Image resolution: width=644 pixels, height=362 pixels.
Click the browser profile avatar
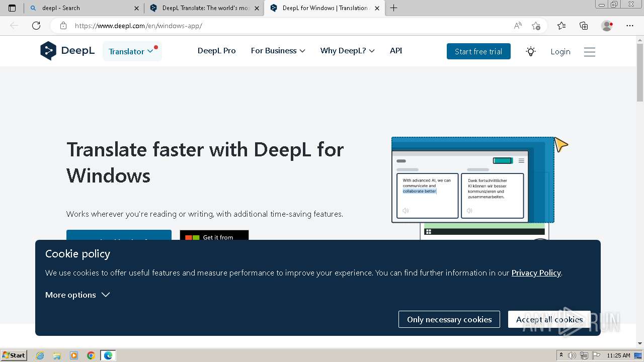(607, 26)
